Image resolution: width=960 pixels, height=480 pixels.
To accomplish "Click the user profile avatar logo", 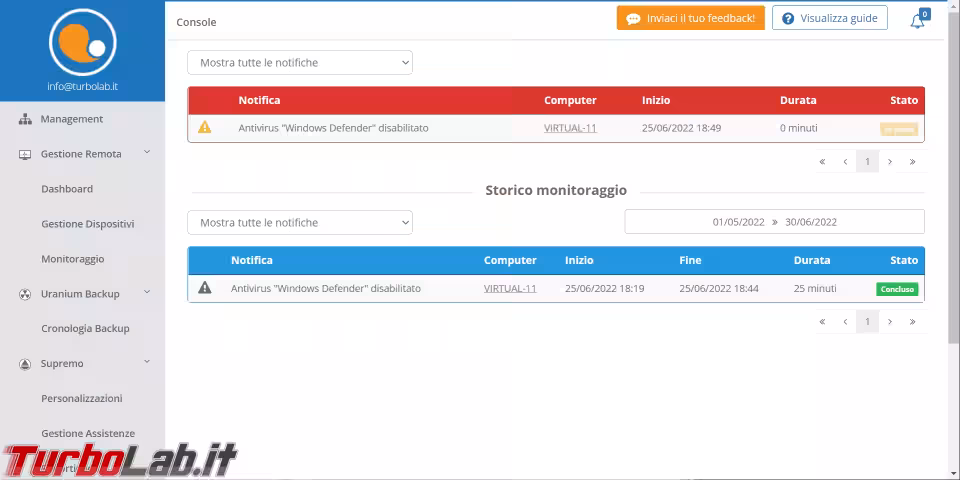I will [82, 42].
